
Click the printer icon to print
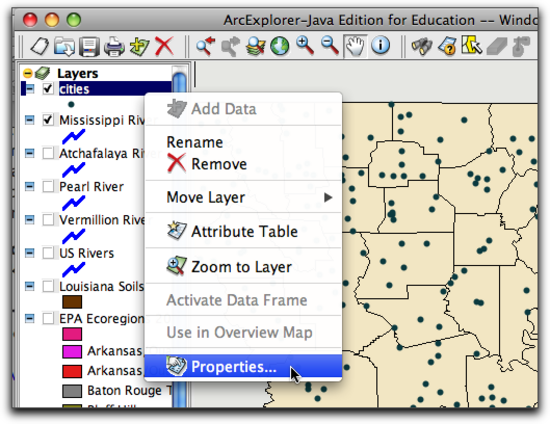114,47
